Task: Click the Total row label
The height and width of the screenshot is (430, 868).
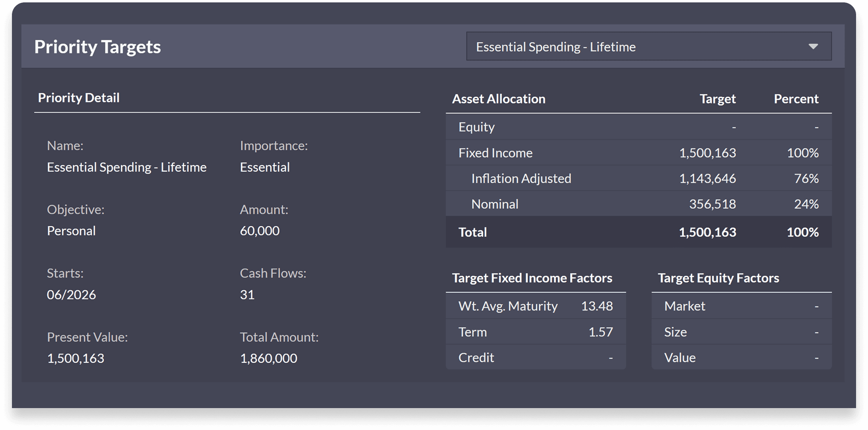Action: pos(473,233)
